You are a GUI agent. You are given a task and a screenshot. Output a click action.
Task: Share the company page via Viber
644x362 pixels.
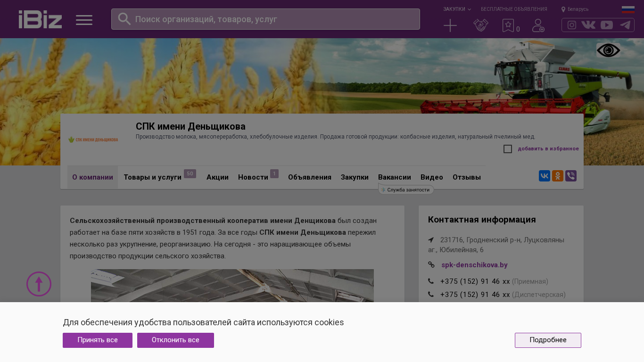[571, 176]
